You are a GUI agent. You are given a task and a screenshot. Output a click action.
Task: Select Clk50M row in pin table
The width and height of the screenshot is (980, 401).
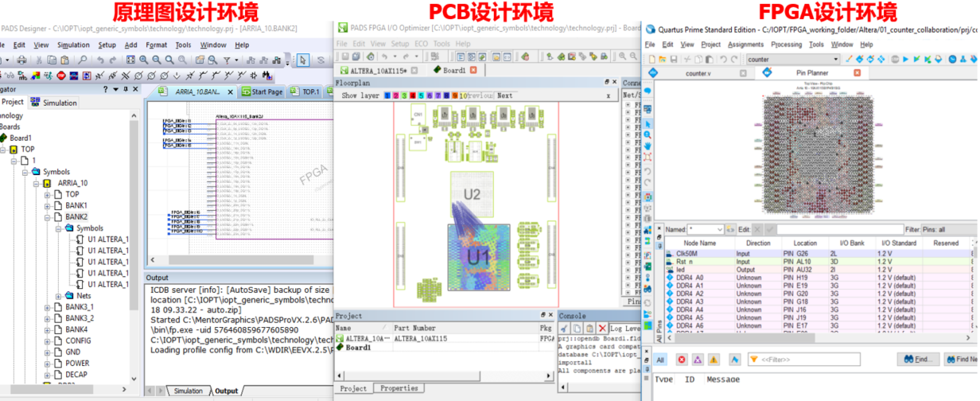pyautogui.click(x=819, y=253)
